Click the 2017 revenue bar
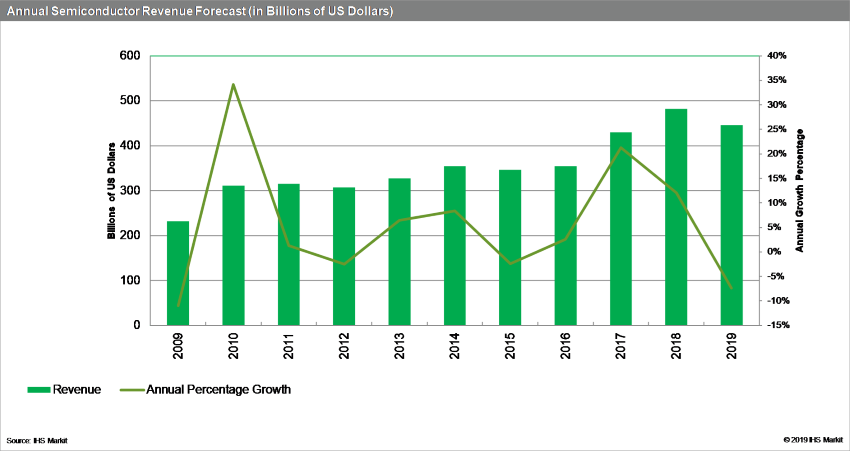The width and height of the screenshot is (850, 451). click(621, 229)
